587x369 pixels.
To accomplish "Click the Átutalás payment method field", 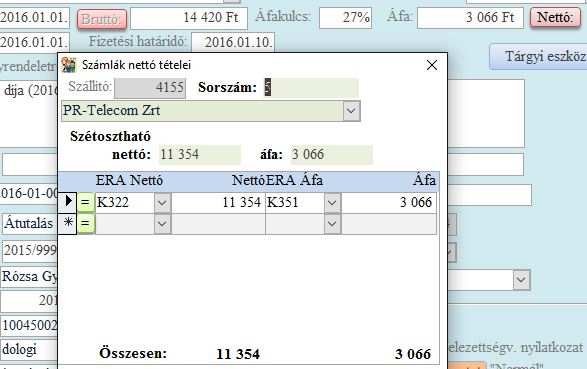I will 29,224.
